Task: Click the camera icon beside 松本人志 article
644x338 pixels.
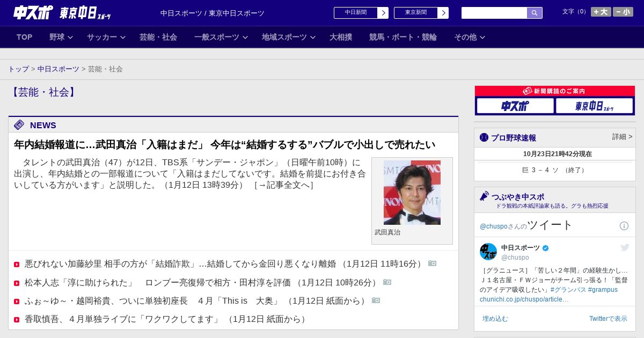Action: point(387,282)
